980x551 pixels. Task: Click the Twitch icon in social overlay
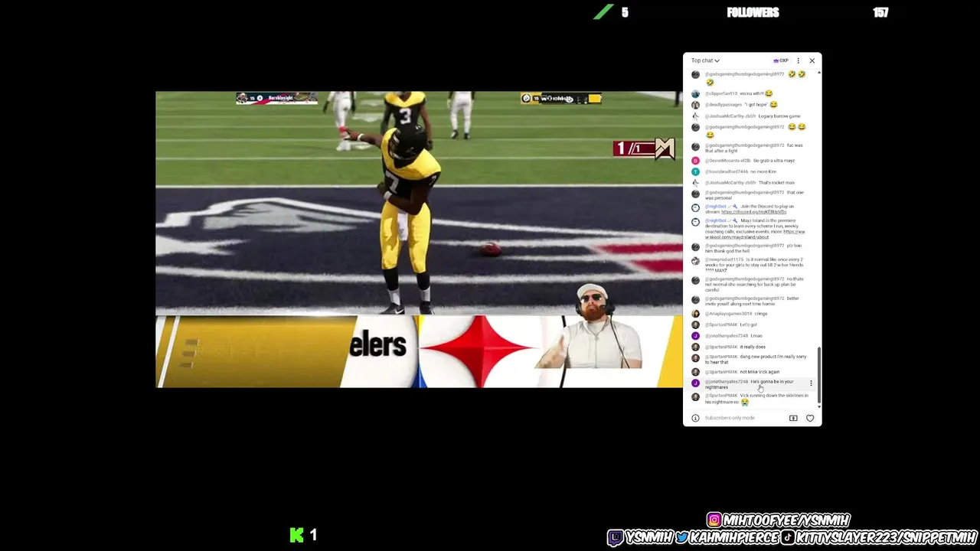pos(616,538)
